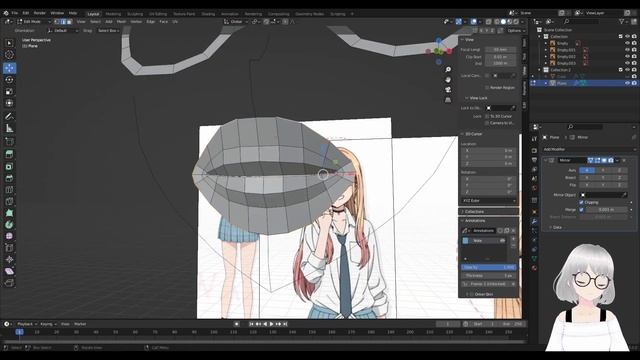640x360 pixels.
Task: Expand the Collections panel in sidebar
Action: tap(474, 212)
